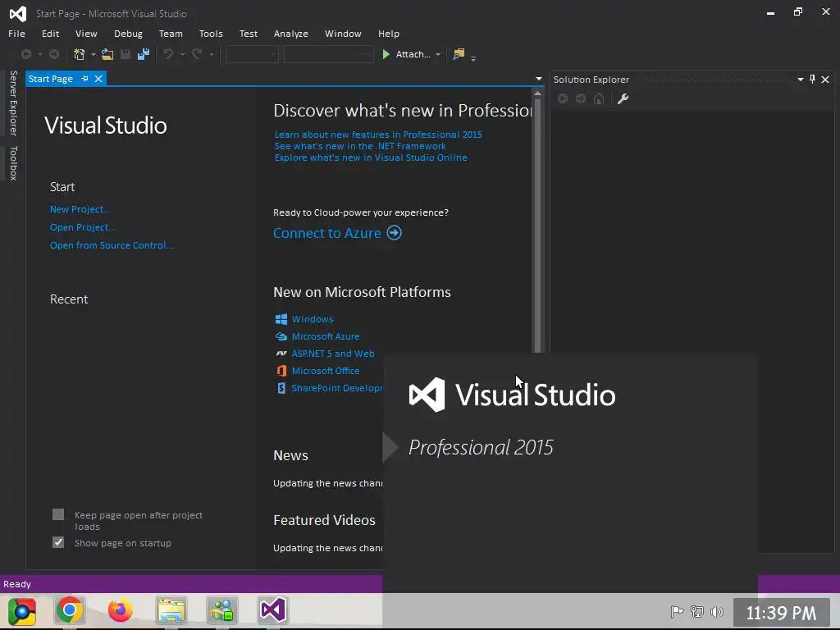
Task: Click the Start Page vertical scrollbar thumb
Action: click(x=537, y=225)
